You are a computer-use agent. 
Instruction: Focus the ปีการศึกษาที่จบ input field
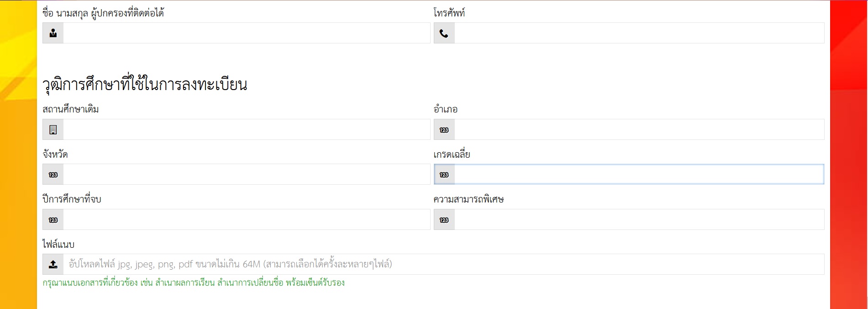[247, 219]
